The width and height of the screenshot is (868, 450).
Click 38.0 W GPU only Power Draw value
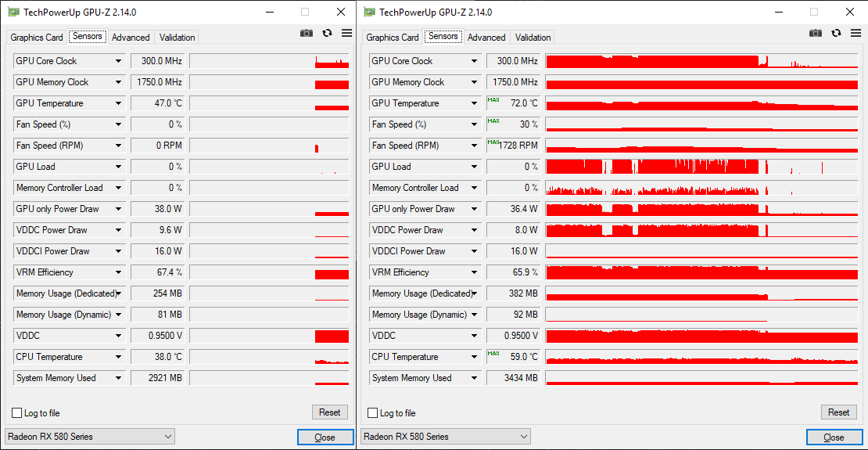[157, 209]
